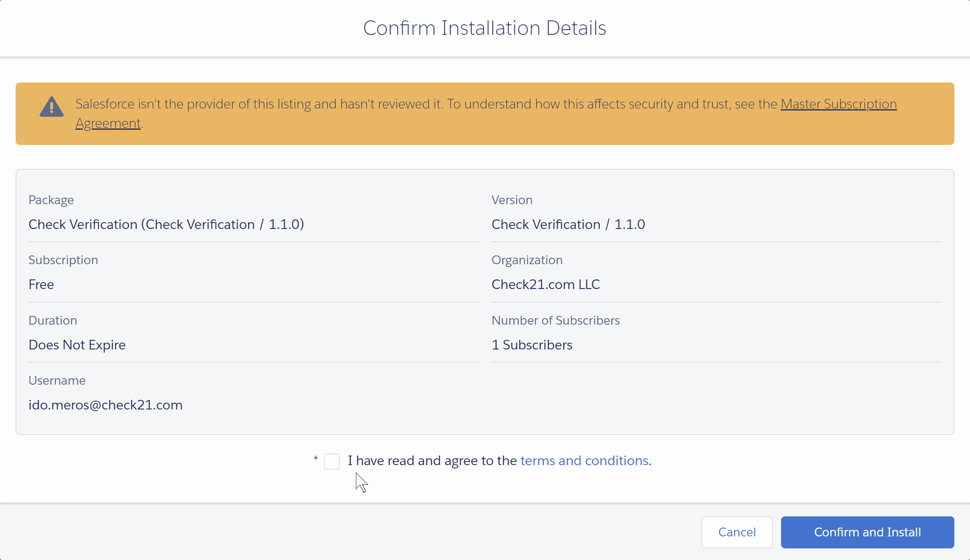Viewport: 970px width, 560px height.
Task: Open the terms and conditions link
Action: [584, 461]
